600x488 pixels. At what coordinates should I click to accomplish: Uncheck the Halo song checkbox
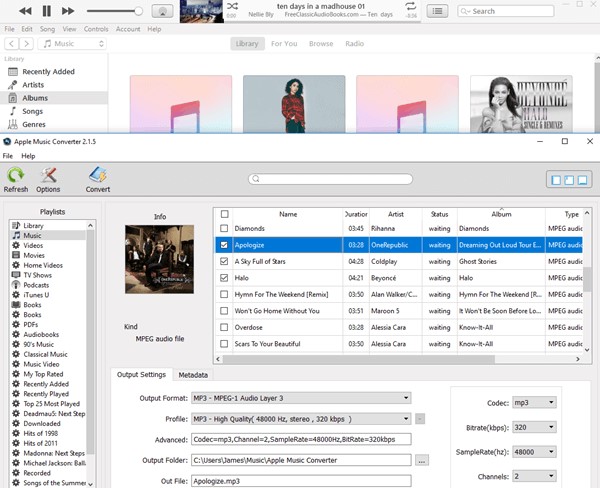coord(224,278)
